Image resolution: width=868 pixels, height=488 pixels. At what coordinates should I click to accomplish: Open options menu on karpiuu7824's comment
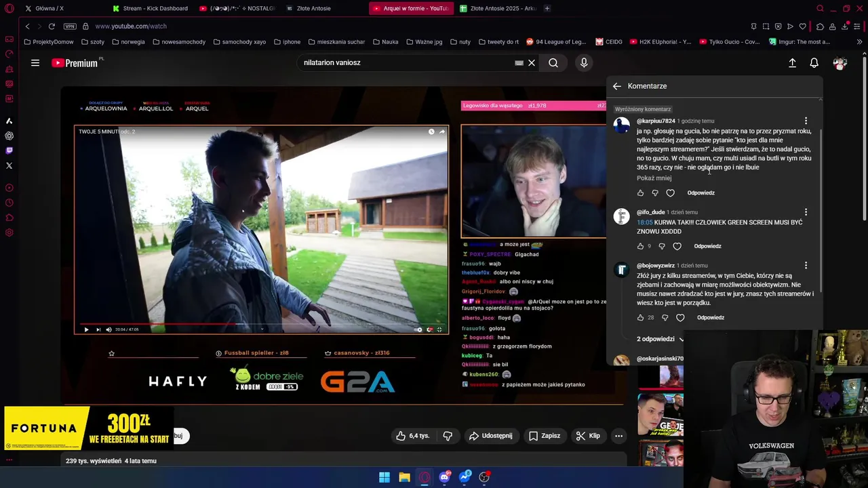(806, 121)
